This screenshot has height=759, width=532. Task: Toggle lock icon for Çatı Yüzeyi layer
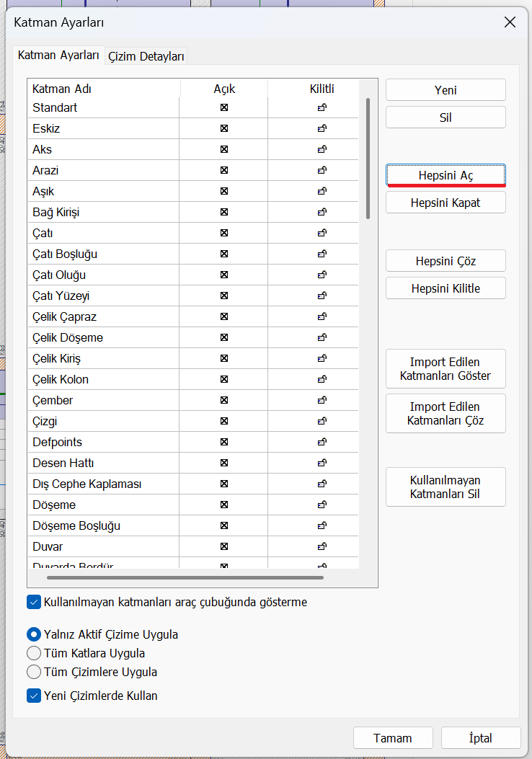tap(322, 296)
